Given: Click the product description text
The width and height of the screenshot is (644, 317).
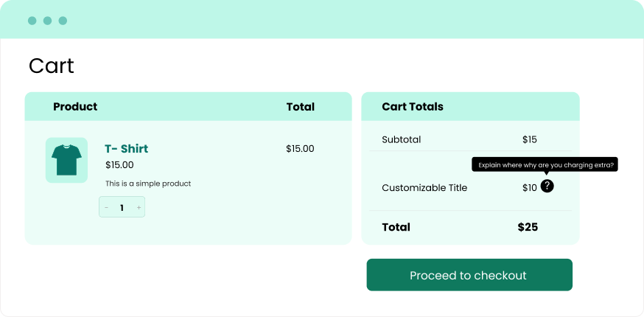Looking at the screenshot, I should click(x=148, y=184).
